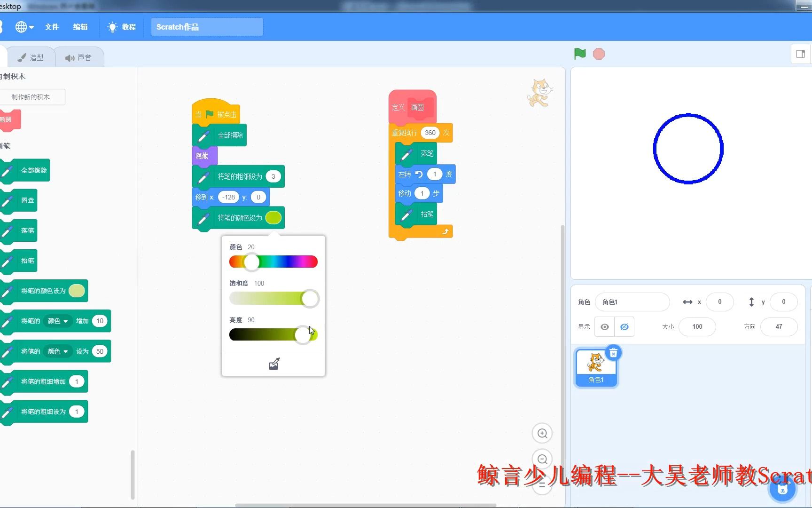Viewport: 812px width, 508px height.
Task: Click the green flag to run
Action: (x=579, y=54)
